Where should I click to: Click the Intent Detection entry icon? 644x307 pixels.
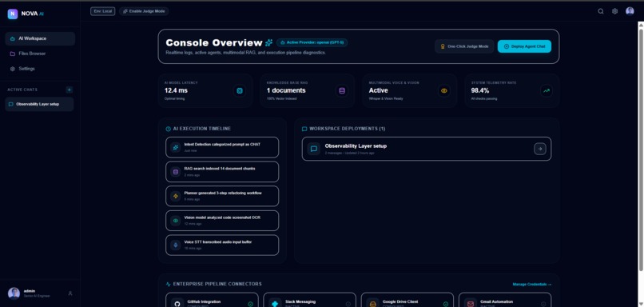point(176,148)
